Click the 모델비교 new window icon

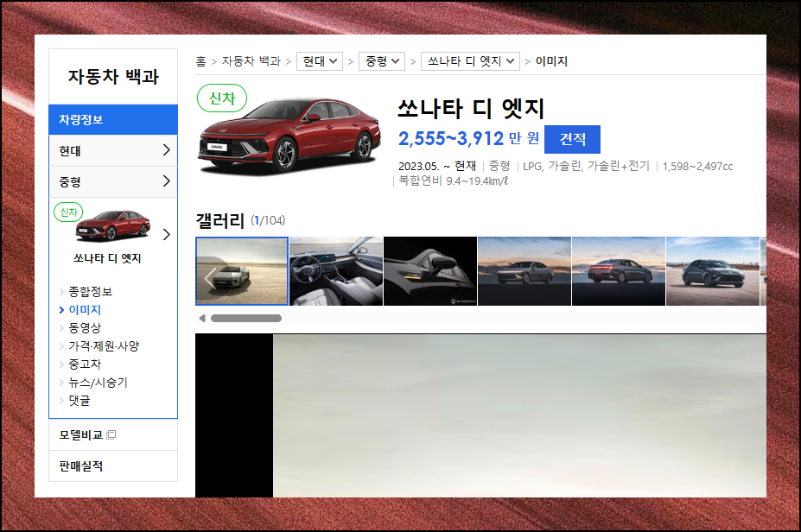click(111, 435)
